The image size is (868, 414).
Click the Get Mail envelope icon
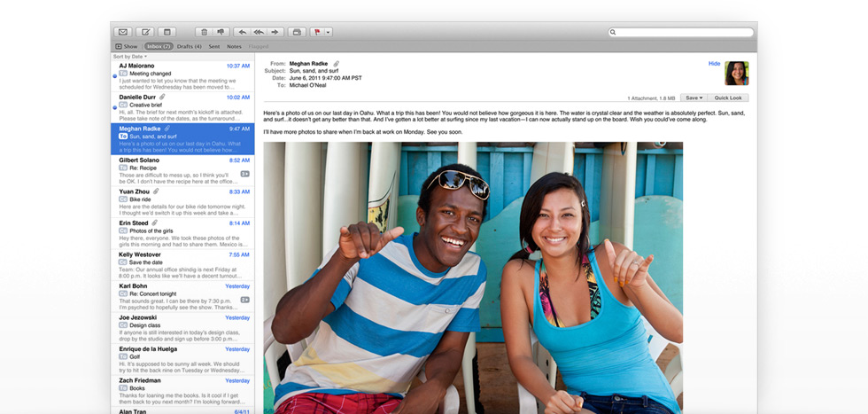(x=123, y=32)
